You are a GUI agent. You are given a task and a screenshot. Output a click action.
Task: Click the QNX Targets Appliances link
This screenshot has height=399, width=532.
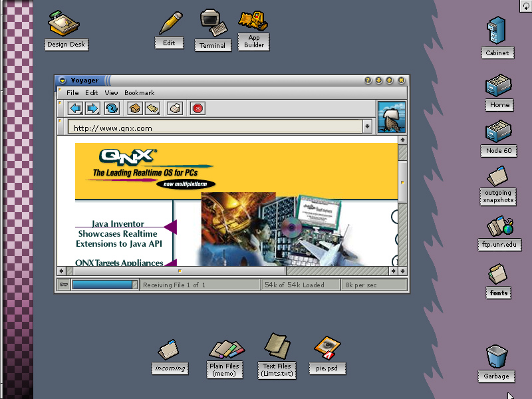pos(119,263)
